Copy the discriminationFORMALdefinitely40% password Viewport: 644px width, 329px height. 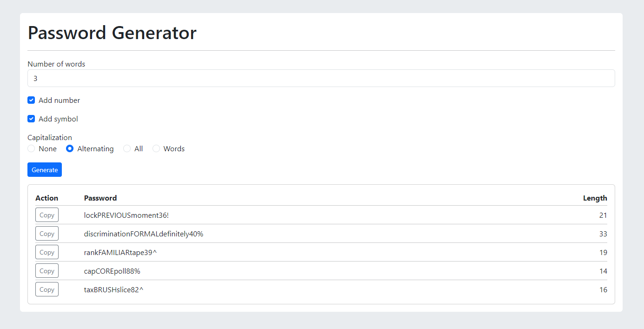pyautogui.click(x=46, y=233)
